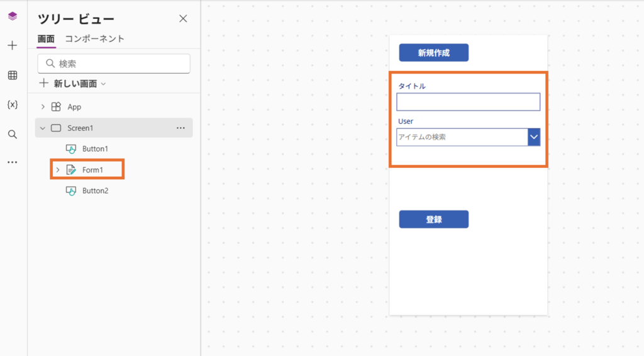This screenshot has height=356, width=644.
Task: Switch to the コンポーネント tab
Action: coord(94,38)
